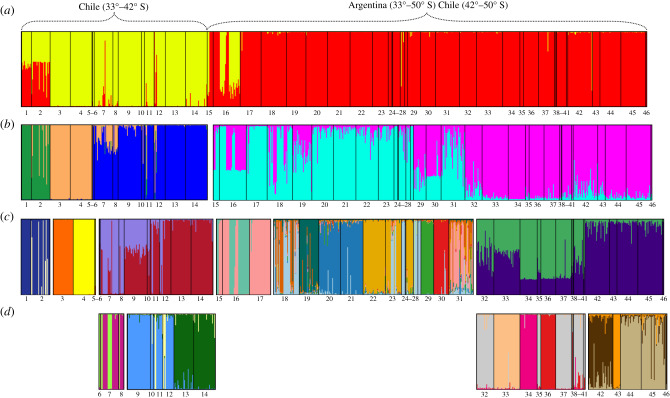This screenshot has width=670, height=398.
Task: Click red bar above label 36, panel d
Action: point(548,351)
